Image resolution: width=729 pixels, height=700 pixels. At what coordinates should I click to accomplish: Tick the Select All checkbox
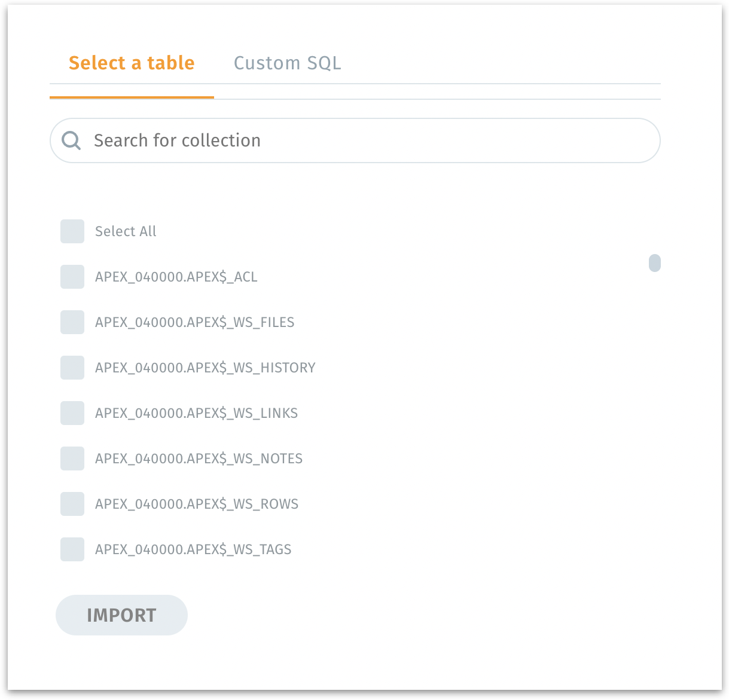pos(72,231)
